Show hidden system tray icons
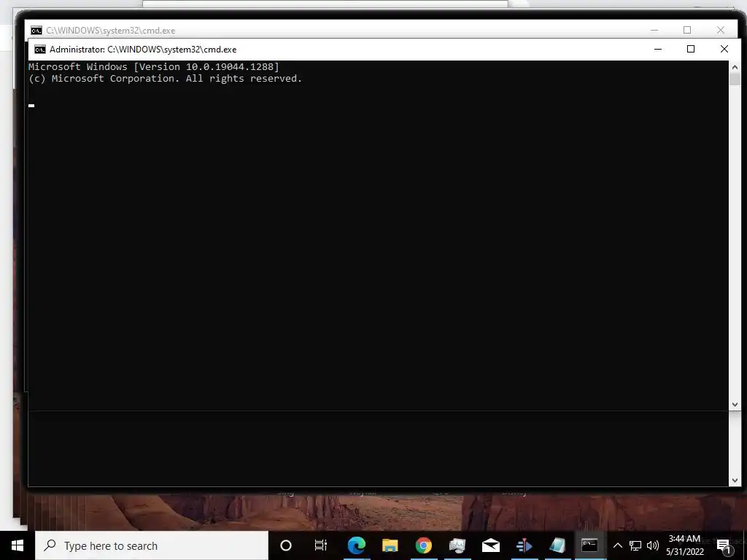Image resolution: width=747 pixels, height=560 pixels. pos(617,545)
